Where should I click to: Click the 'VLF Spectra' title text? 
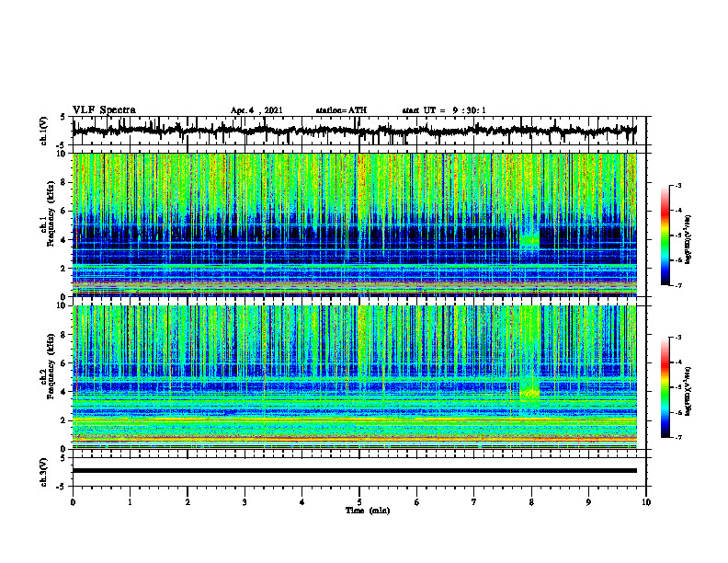click(x=104, y=110)
